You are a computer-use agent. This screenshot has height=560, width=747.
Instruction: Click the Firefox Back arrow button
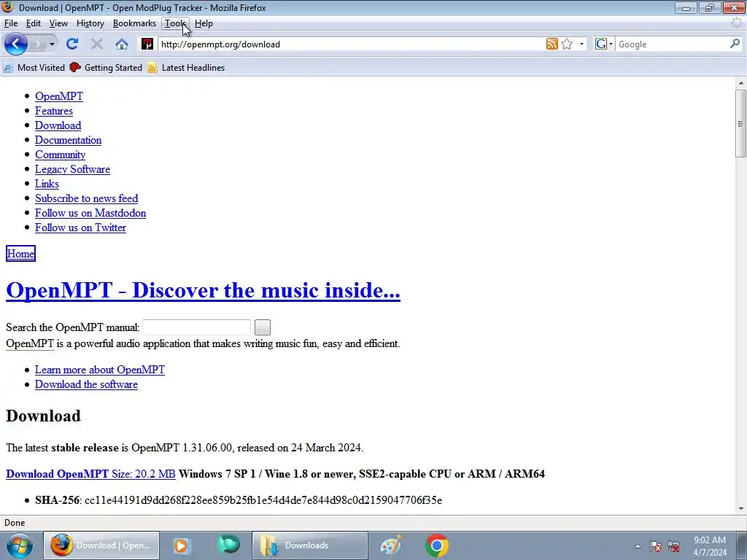click(16, 44)
